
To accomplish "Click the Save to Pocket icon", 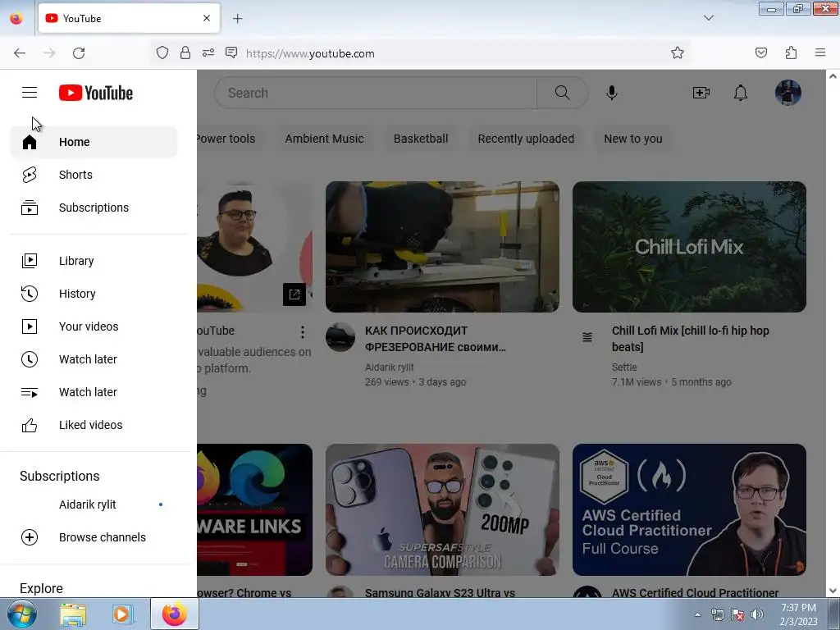I will click(x=760, y=52).
